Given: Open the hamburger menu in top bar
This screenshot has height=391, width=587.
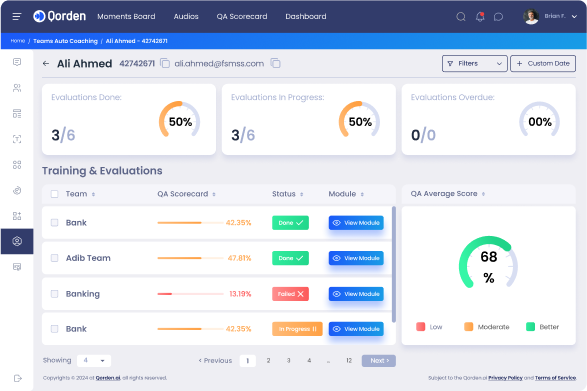Looking at the screenshot, I should pyautogui.click(x=16, y=16).
